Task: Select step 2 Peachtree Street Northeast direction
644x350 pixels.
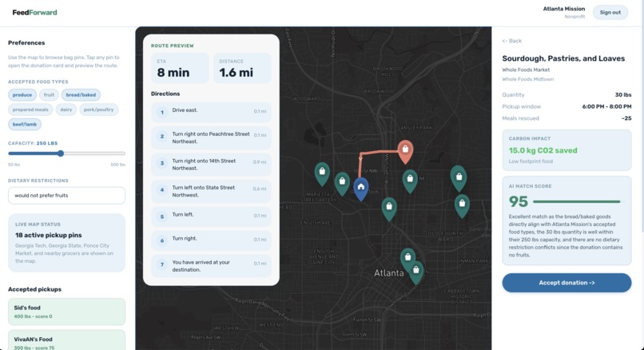Action: point(211,137)
